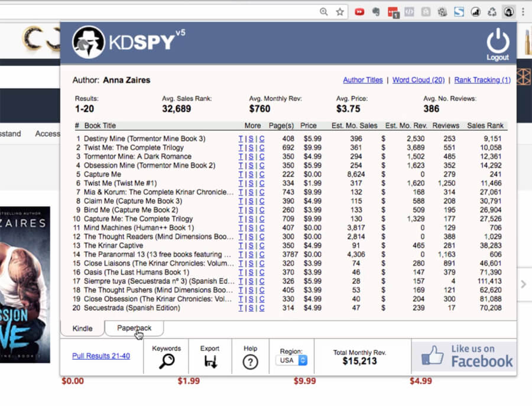Click the Price column header
The height and width of the screenshot is (406, 532).
pyautogui.click(x=308, y=125)
